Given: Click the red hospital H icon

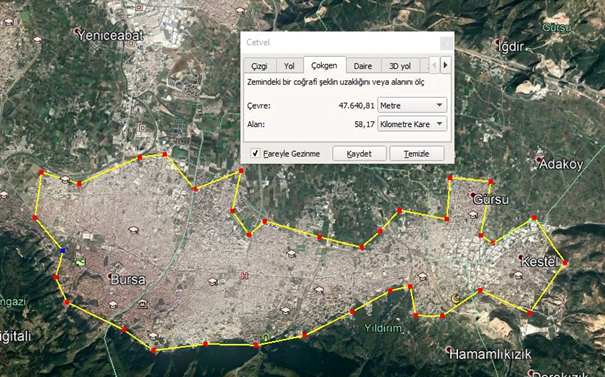Looking at the screenshot, I should 244,276.
